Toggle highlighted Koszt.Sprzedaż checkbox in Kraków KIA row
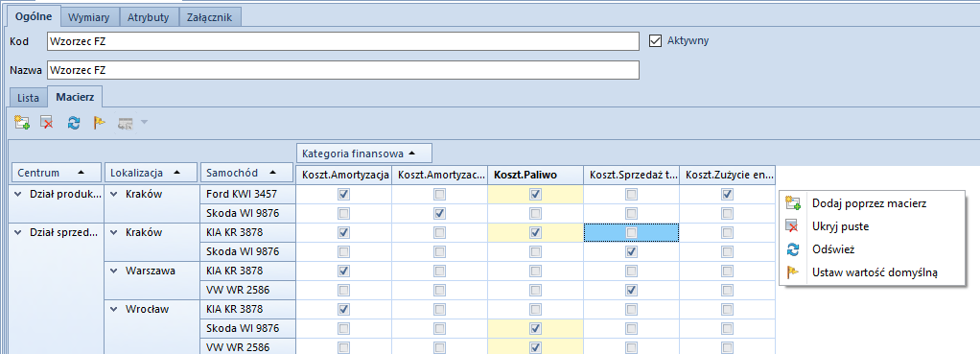 [631, 233]
